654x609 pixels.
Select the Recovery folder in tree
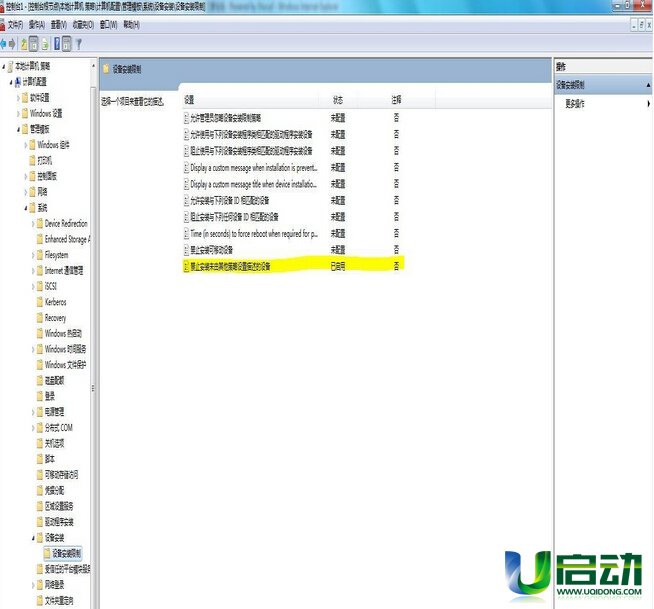coord(55,318)
